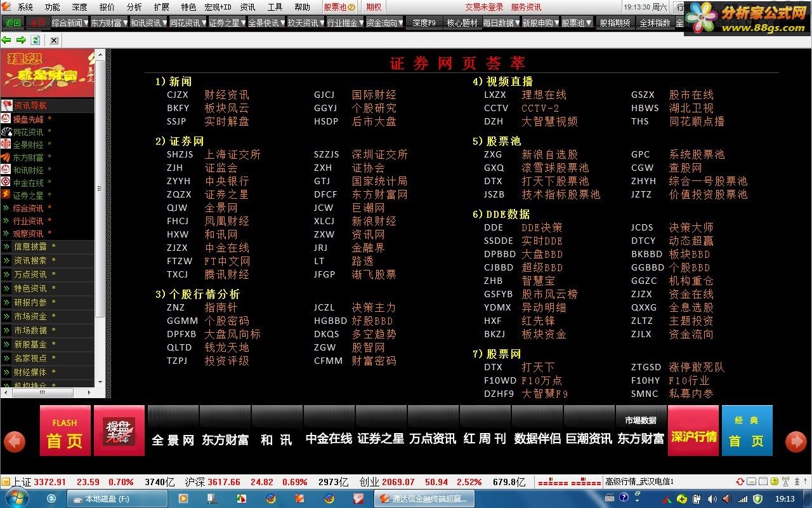Open 新浪自选股 link
This screenshot has height=508, width=812.
549,154
